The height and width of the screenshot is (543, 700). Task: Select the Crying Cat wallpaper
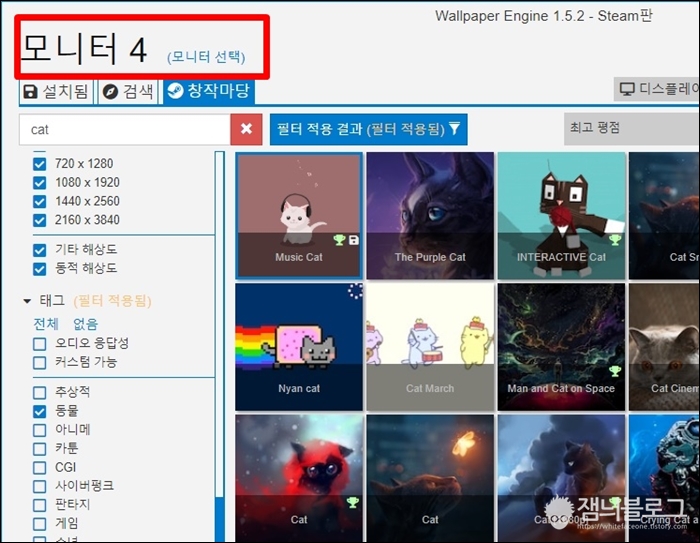pyautogui.click(x=664, y=478)
